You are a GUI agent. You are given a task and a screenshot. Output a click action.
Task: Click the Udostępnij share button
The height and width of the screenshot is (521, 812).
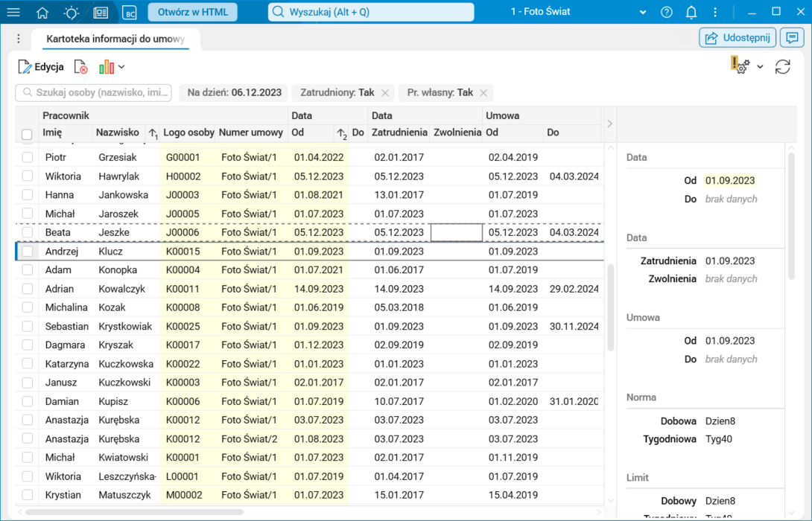738,38
